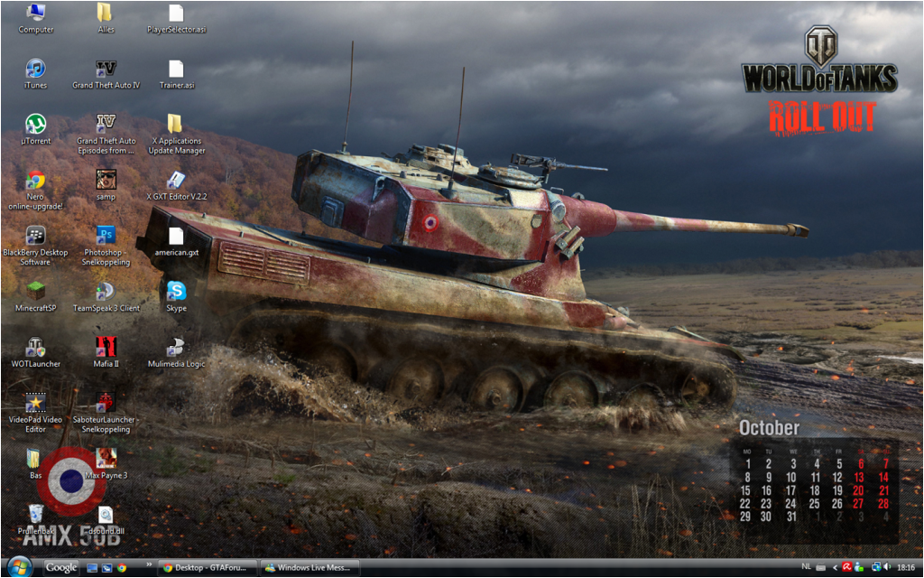This screenshot has height=578, width=924.
Task: Click the Switch between windows quick launch icon
Action: point(106,568)
